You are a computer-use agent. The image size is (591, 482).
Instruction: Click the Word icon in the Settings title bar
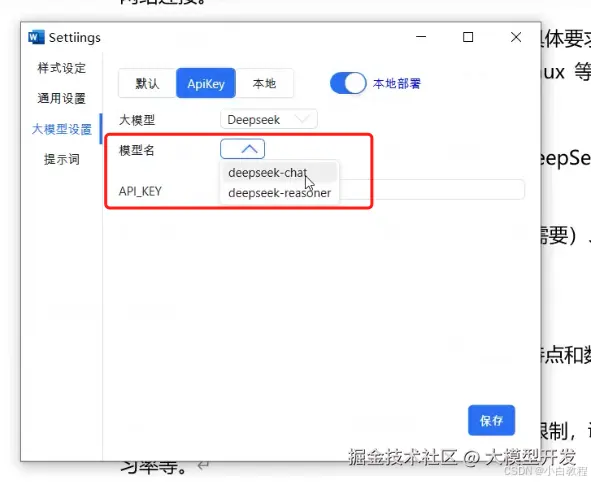coord(36,37)
